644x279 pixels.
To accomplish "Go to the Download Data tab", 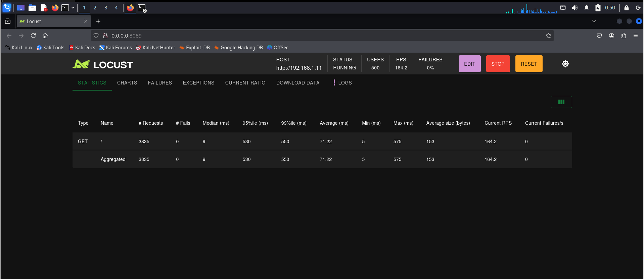I will click(298, 83).
